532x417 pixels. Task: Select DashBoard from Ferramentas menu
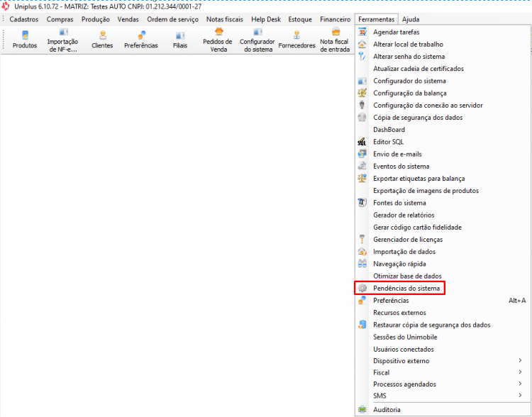click(443, 130)
